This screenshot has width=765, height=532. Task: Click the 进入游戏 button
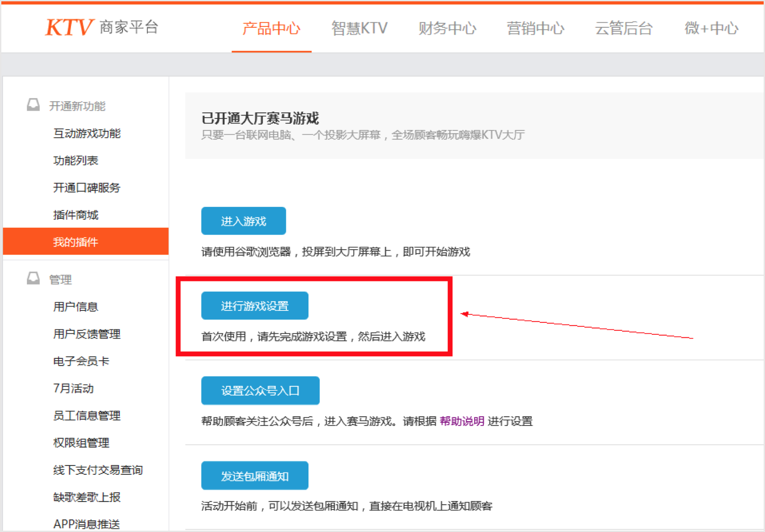pyautogui.click(x=244, y=221)
